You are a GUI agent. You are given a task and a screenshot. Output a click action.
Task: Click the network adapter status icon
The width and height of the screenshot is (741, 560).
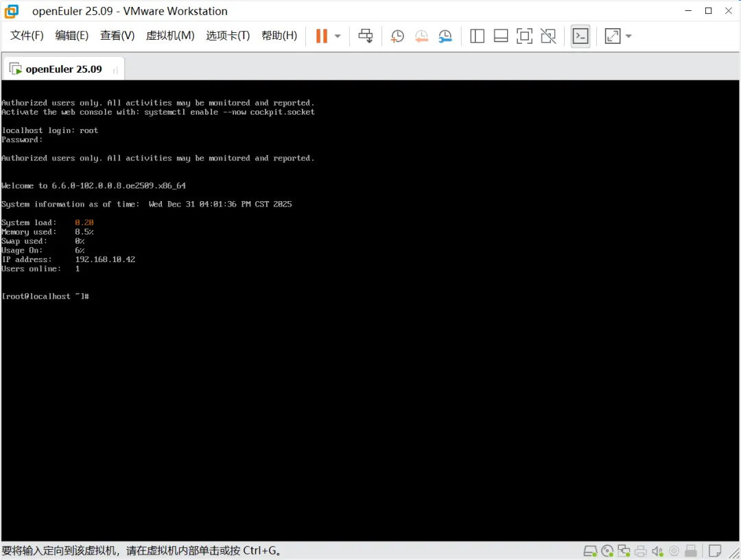(x=624, y=551)
